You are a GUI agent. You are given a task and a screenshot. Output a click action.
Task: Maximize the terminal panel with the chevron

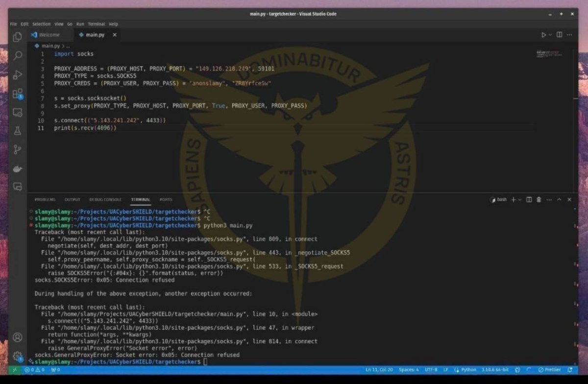[560, 200]
